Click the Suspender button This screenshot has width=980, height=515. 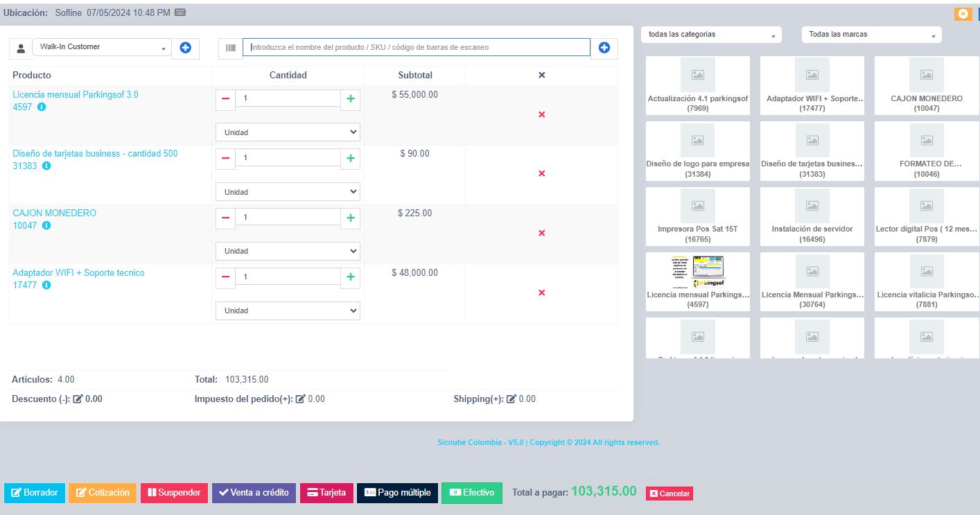click(174, 493)
